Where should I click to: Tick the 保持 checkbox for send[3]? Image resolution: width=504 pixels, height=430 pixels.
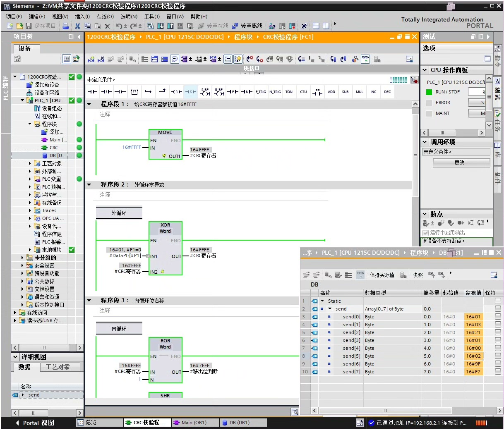click(498, 340)
